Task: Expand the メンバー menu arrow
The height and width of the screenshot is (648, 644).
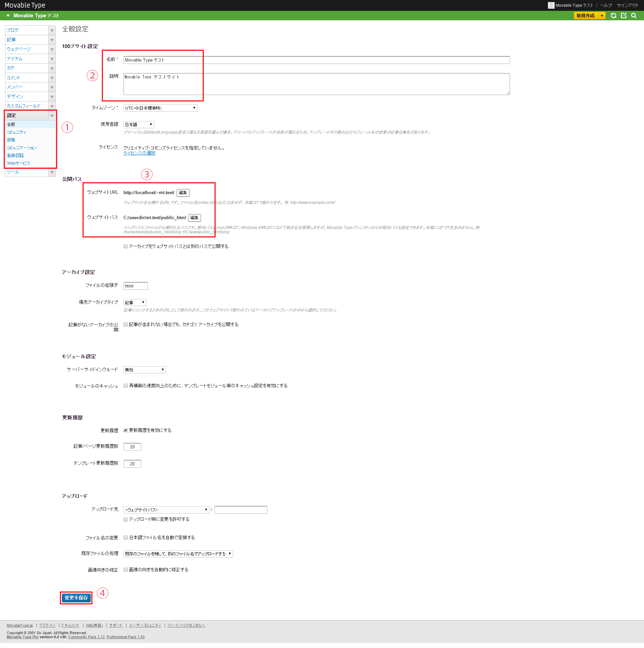Action: (52, 87)
